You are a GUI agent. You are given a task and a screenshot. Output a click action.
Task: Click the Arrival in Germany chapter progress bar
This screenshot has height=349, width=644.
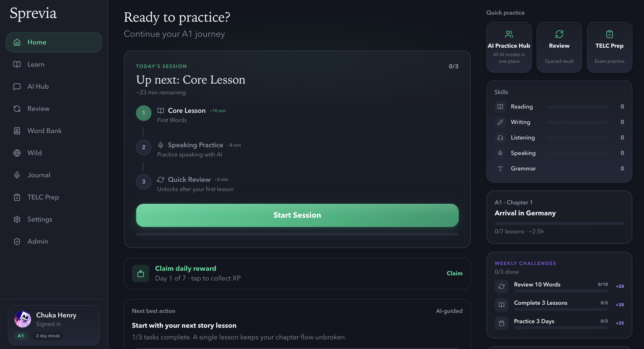559,223
